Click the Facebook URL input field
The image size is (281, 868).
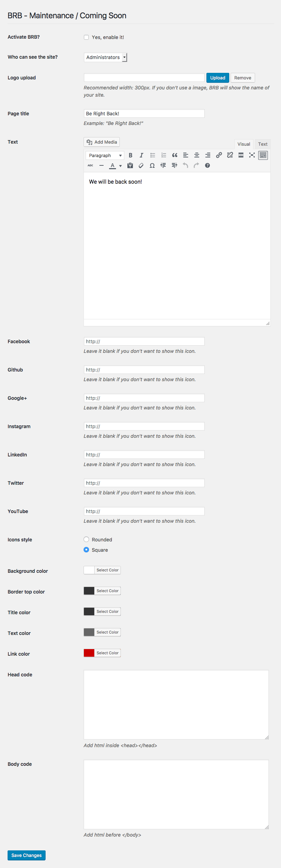pyautogui.click(x=144, y=341)
